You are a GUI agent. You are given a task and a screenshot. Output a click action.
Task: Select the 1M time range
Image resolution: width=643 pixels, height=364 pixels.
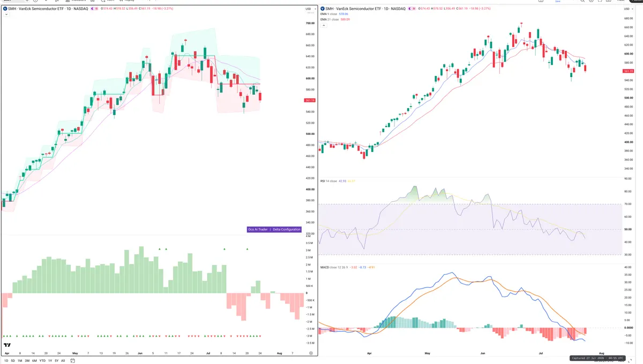point(20,361)
